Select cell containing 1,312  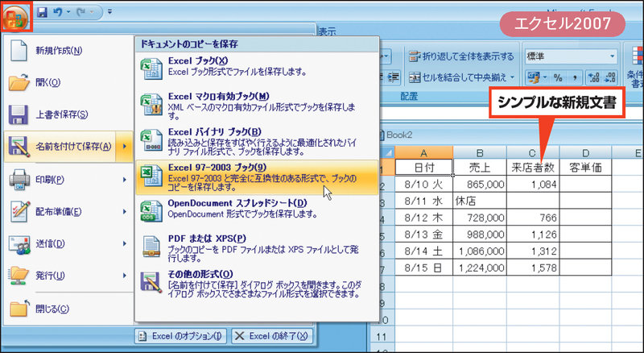[x=533, y=251]
